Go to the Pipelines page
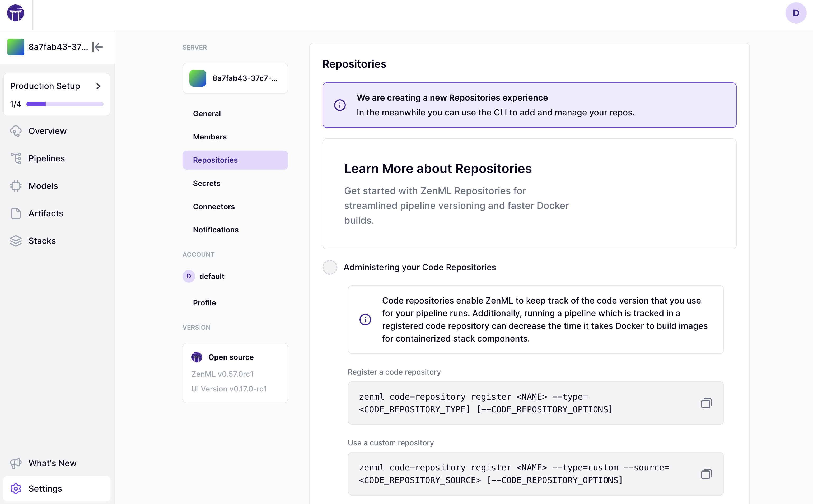Viewport: 813px width, 504px height. [x=46, y=158]
